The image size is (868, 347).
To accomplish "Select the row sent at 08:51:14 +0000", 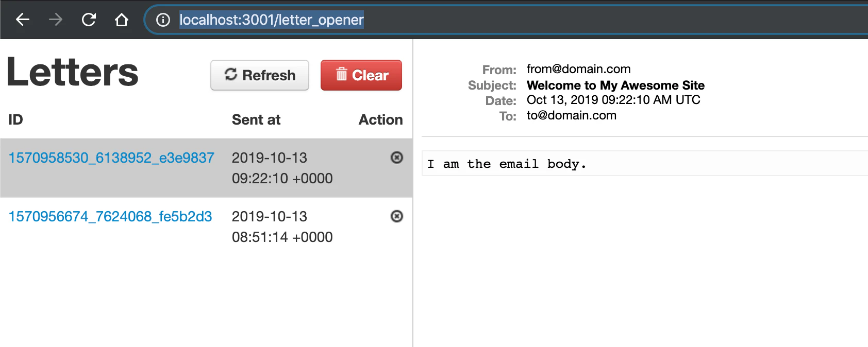I will pos(206,227).
